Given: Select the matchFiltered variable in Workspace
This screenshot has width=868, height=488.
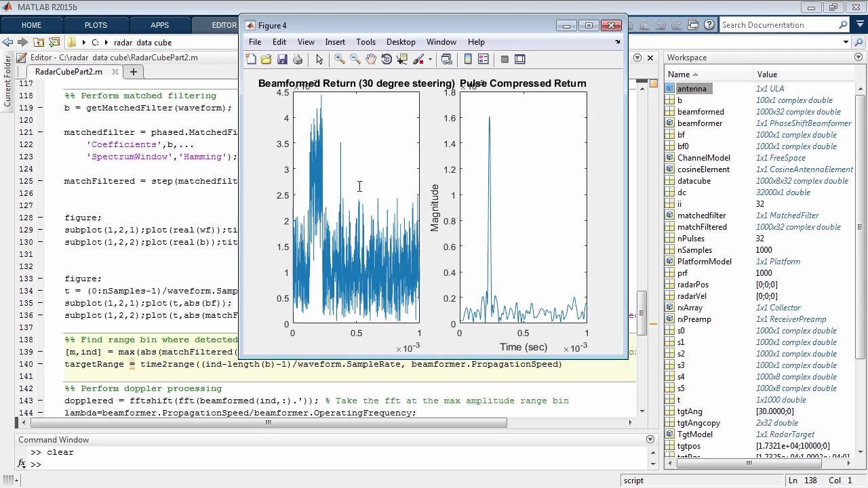Looking at the screenshot, I should tap(702, 227).
